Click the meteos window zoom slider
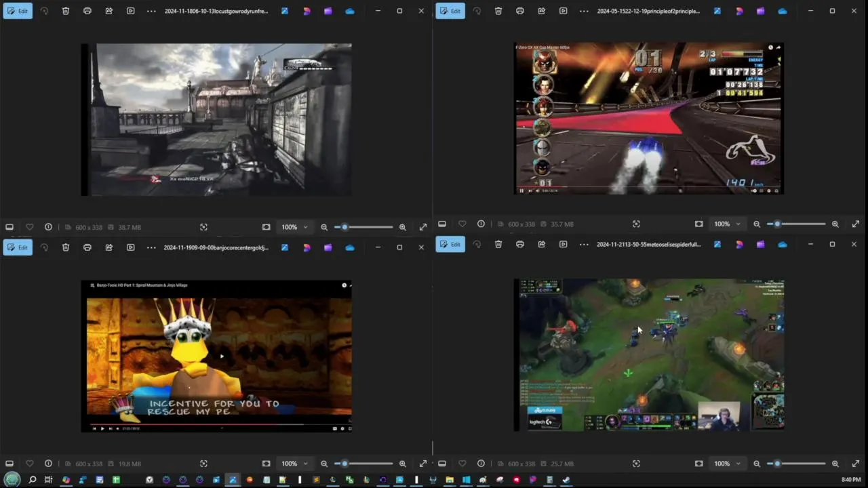Viewport: 868px width, 488px height. 796,464
